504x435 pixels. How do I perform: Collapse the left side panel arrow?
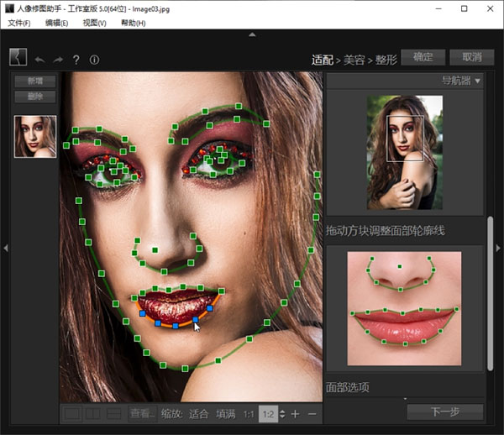[x=4, y=247]
